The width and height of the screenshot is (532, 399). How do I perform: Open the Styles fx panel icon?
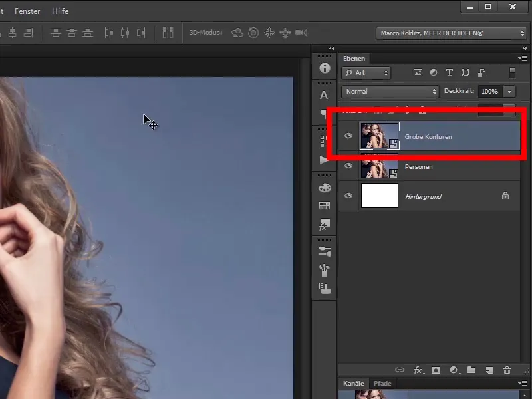325,225
